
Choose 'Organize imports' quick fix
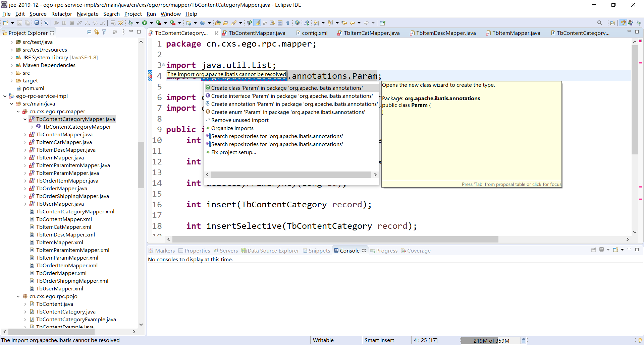232,128
